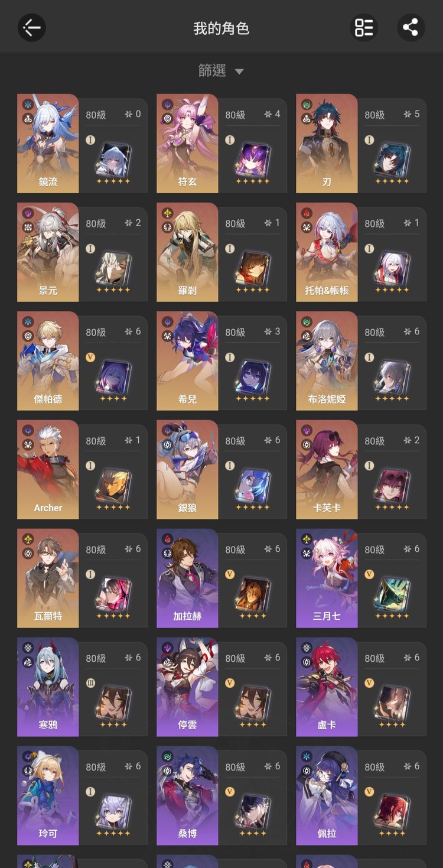
Task: Select 停雲 character portrait
Action: (x=187, y=687)
